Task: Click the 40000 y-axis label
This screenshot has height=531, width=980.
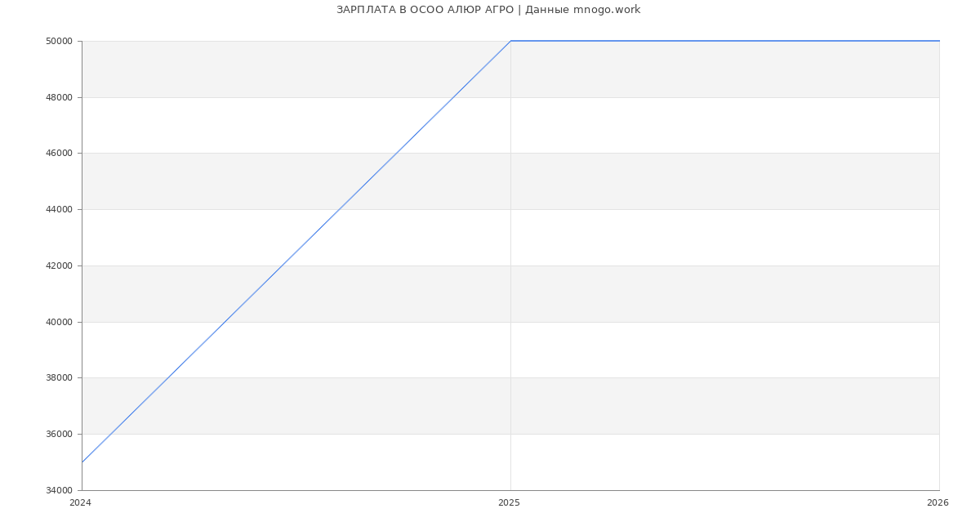Action: (x=60, y=322)
